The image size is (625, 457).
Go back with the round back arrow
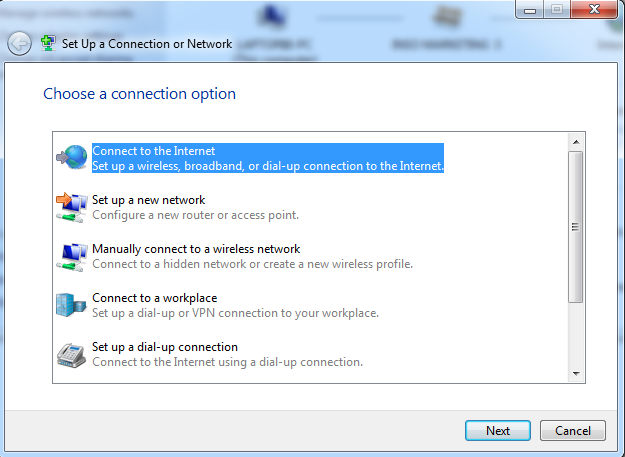pos(19,43)
